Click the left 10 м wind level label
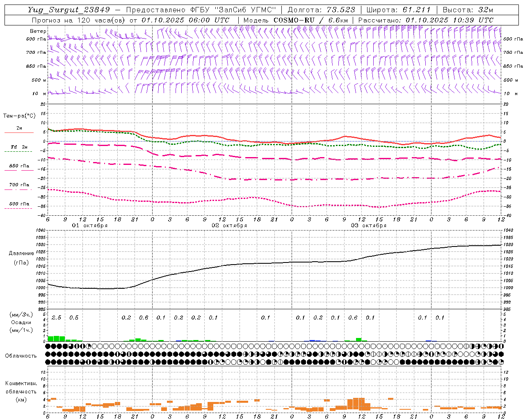Image resolution: width=525 pixels, height=420 pixels. click(x=39, y=94)
